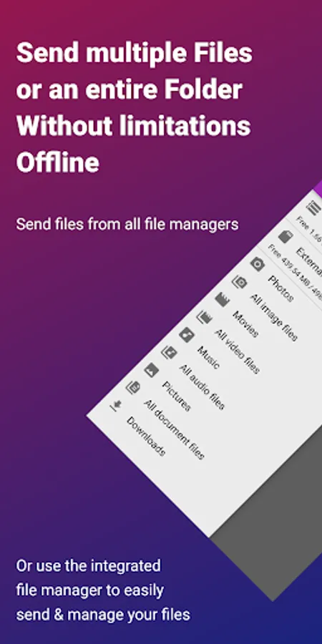Tap the Music note icon
The height and width of the screenshot is (644, 322).
(x=187, y=335)
